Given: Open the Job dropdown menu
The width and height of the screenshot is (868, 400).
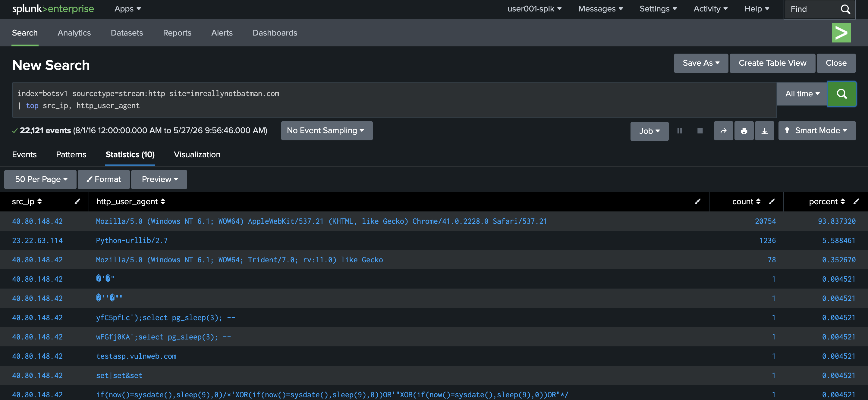Looking at the screenshot, I should click(x=649, y=131).
